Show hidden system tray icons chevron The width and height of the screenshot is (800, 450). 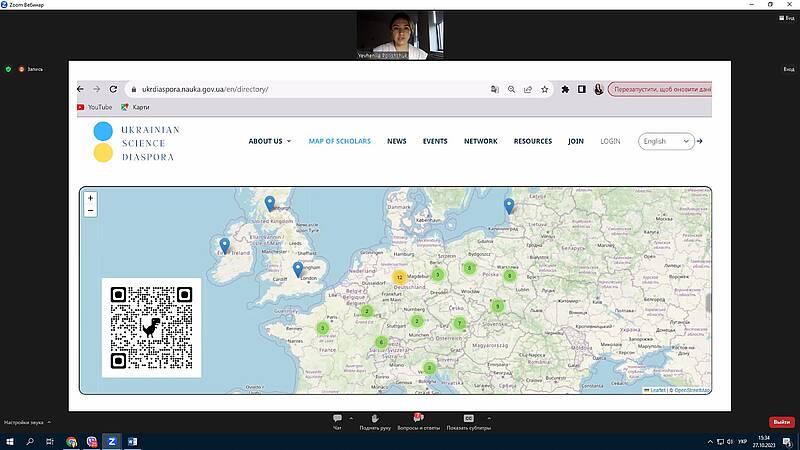(710, 442)
